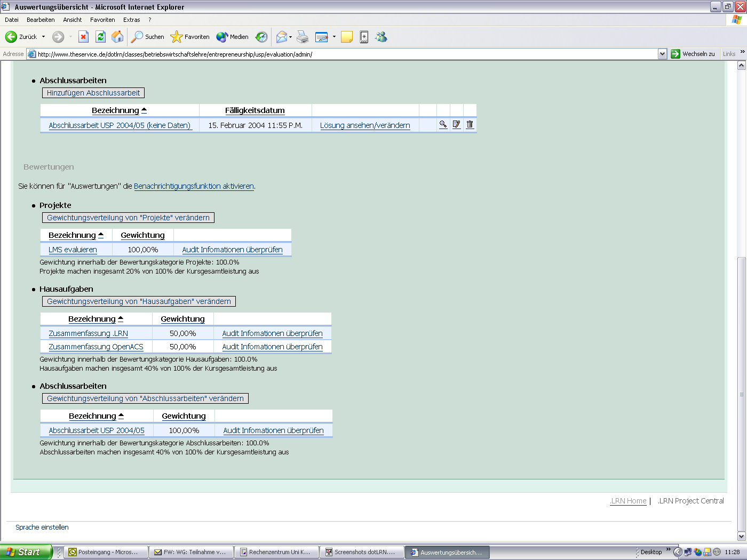Click the Hinzufügen Abschlussarbeit button
The height and width of the screenshot is (560, 747).
click(x=93, y=92)
